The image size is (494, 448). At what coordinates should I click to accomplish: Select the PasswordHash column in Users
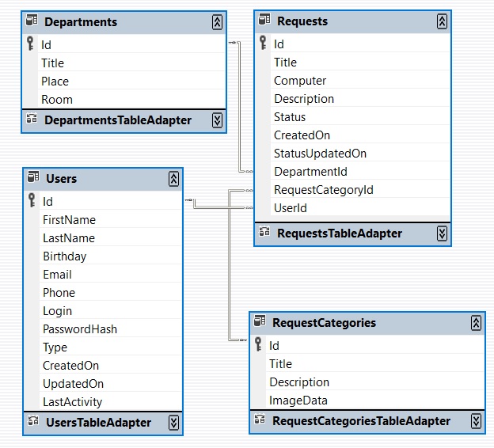pos(80,329)
